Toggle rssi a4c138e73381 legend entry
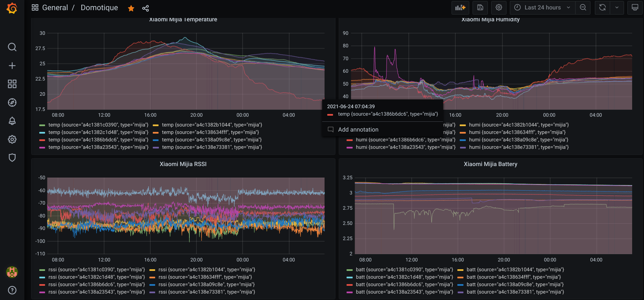The width and height of the screenshot is (644, 300). (x=207, y=292)
